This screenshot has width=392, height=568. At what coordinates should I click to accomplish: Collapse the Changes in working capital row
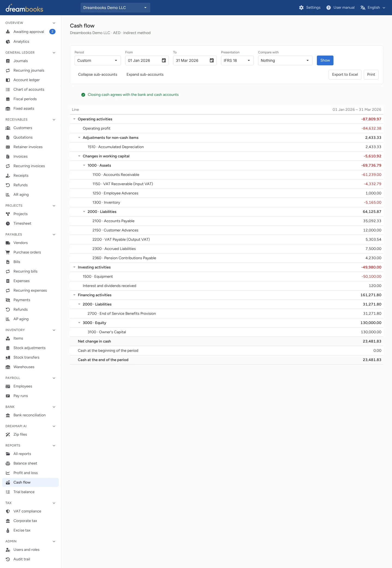click(79, 156)
